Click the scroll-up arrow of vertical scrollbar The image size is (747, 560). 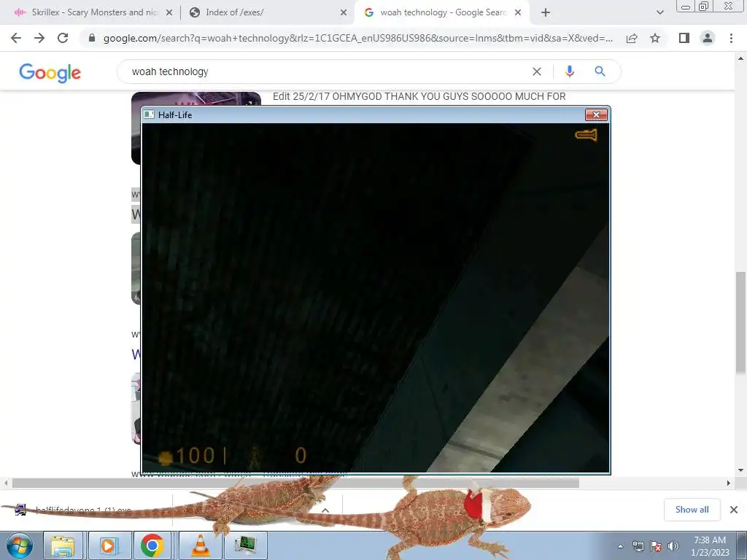[741, 58]
